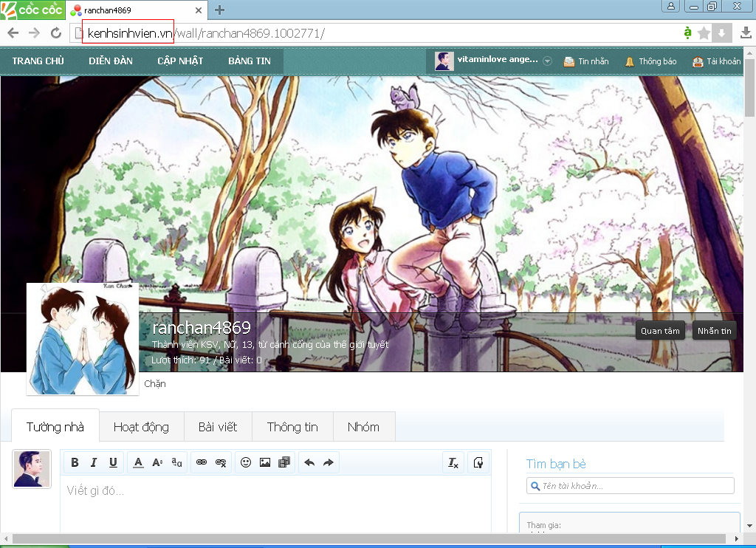Click the vertical scrollbar down arrow

749,525
